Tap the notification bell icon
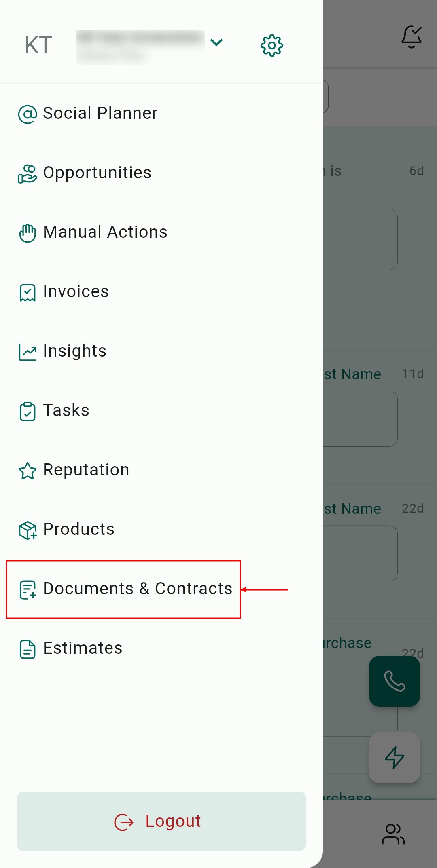 (x=412, y=37)
